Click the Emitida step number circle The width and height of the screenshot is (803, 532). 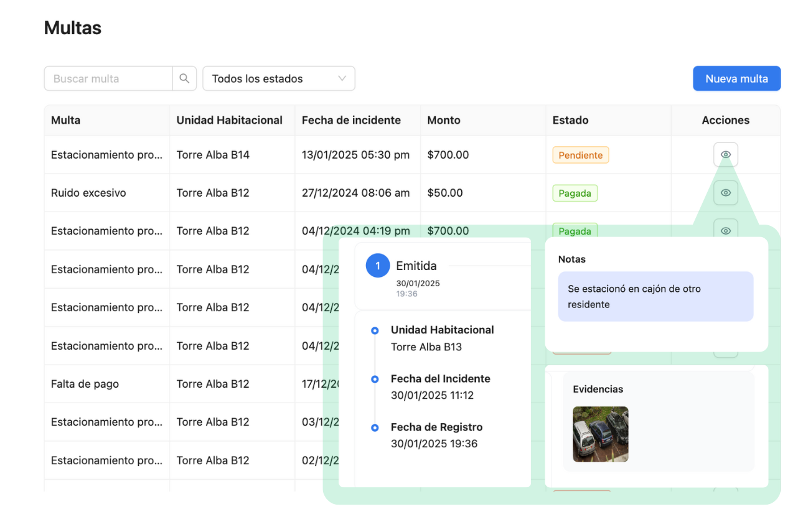pos(378,266)
